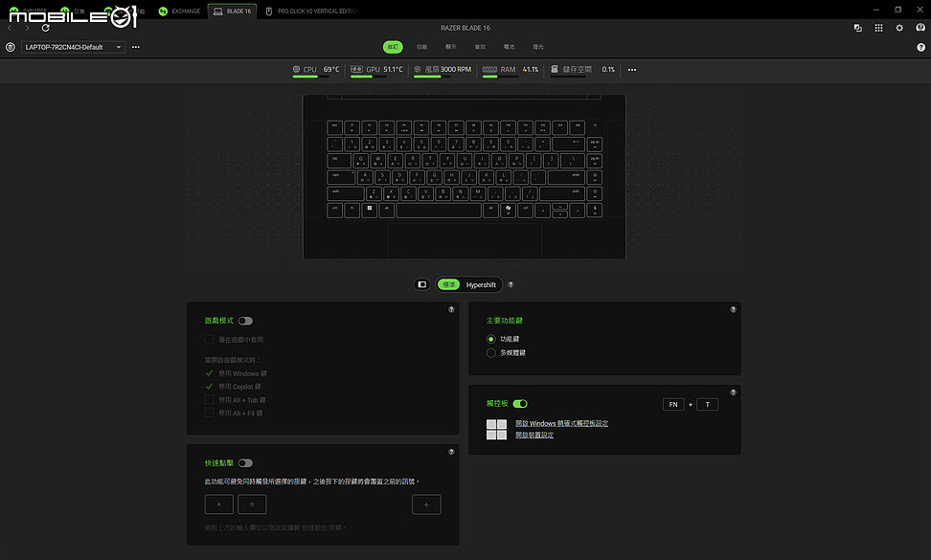Open the 音效 sound sub-tab
The width and height of the screenshot is (931, 560).
click(x=480, y=47)
